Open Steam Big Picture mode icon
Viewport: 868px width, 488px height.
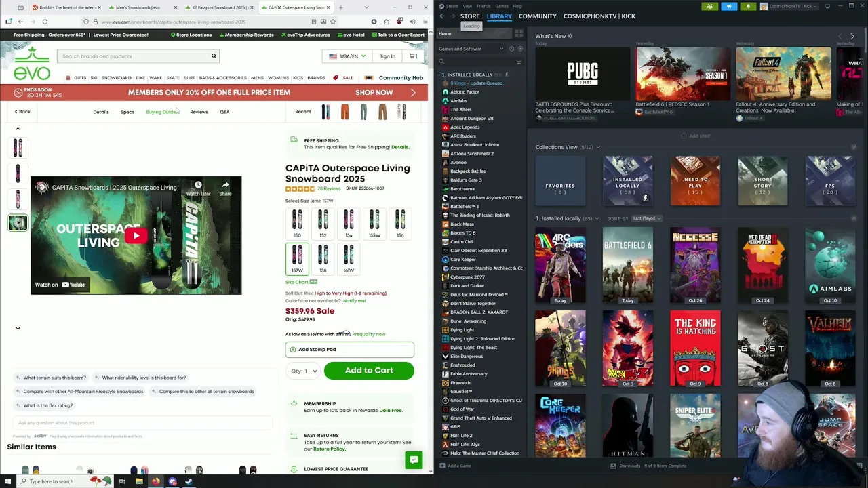click(x=827, y=6)
